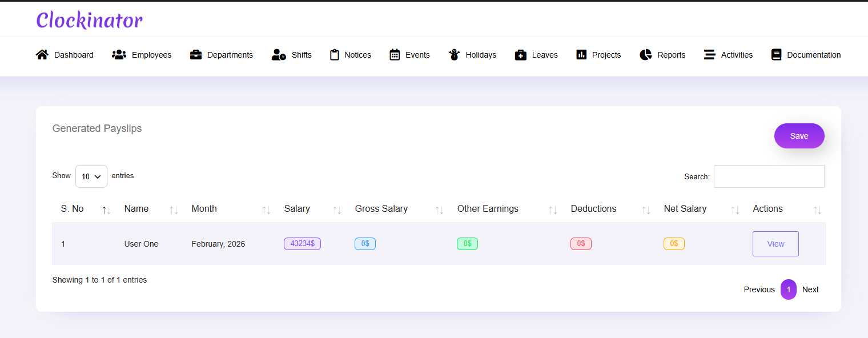
Task: Click the Holidays snowman icon
Action: click(454, 55)
